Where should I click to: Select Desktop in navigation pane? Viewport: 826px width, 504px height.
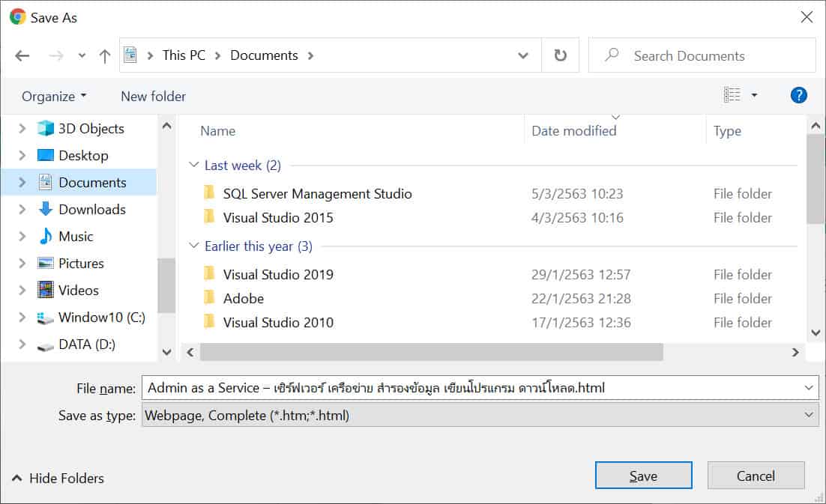[x=83, y=155]
